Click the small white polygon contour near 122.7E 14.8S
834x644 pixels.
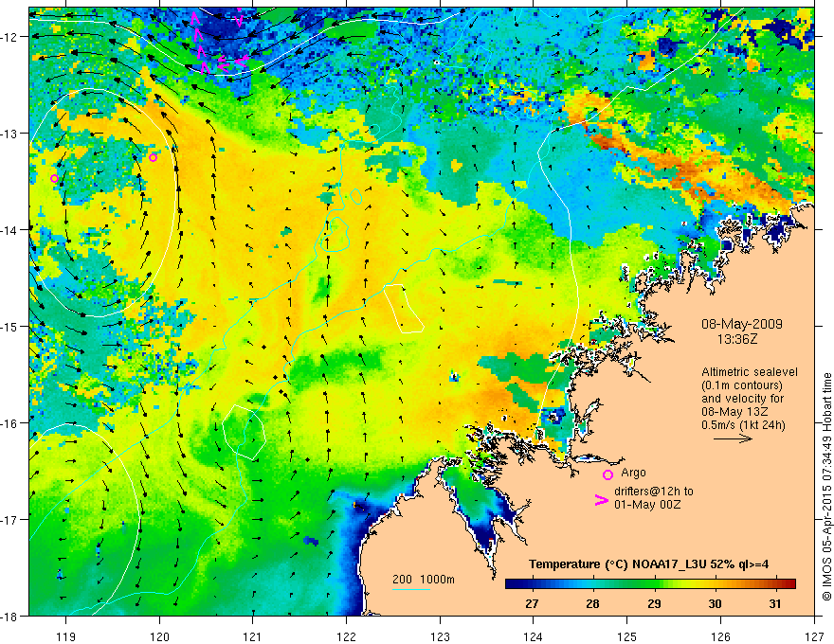point(404,309)
